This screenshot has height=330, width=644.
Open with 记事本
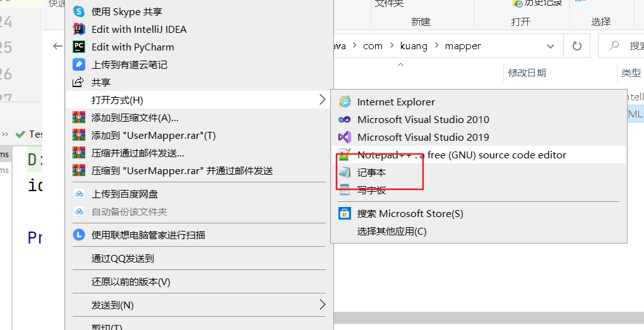point(479,172)
